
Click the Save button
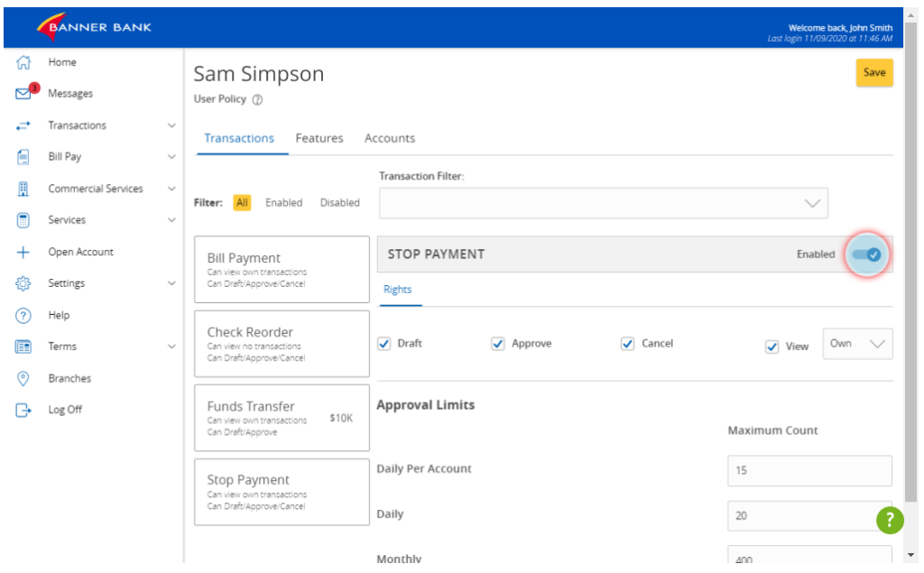click(x=873, y=71)
